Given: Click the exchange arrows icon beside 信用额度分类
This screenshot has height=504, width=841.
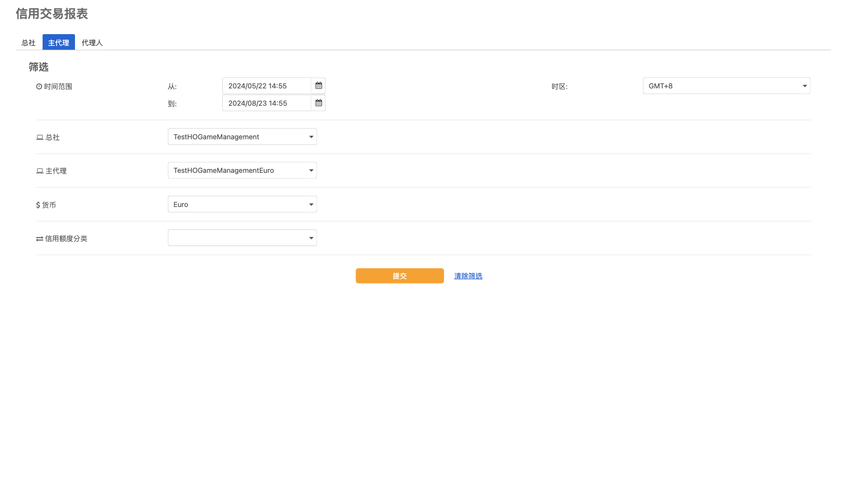Looking at the screenshot, I should [x=40, y=239].
